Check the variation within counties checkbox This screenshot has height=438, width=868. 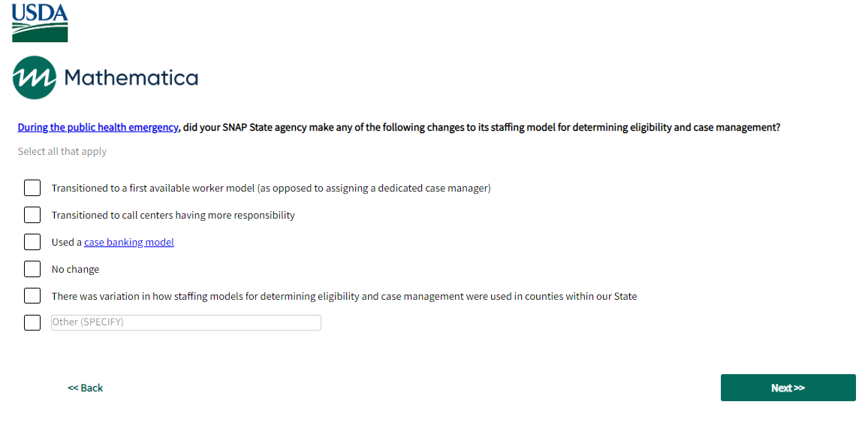pyautogui.click(x=32, y=296)
